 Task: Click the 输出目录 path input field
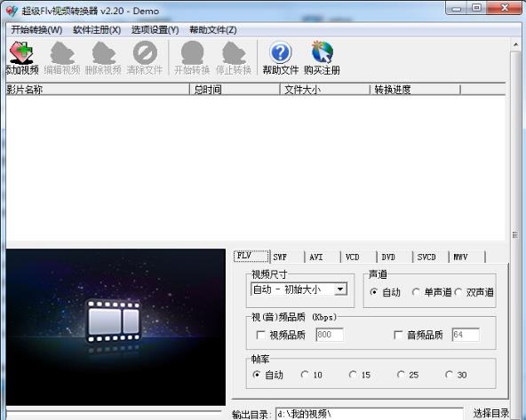[370, 414]
